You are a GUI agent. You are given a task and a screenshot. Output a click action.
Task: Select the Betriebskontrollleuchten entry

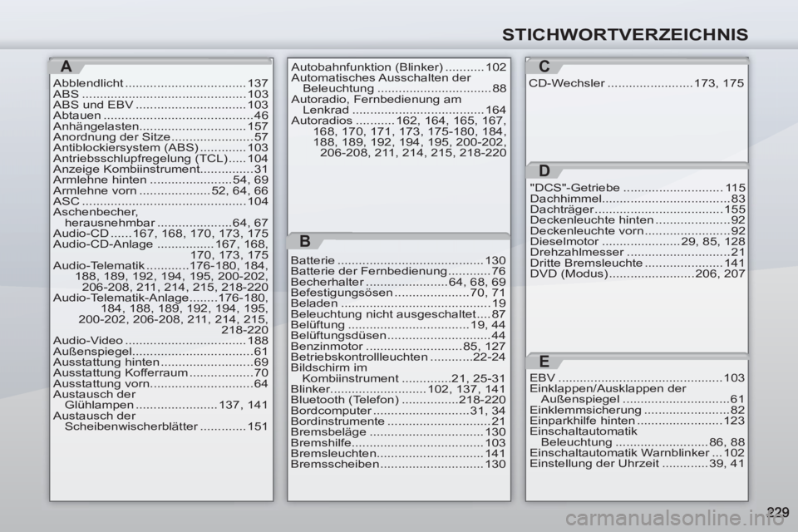(x=398, y=357)
